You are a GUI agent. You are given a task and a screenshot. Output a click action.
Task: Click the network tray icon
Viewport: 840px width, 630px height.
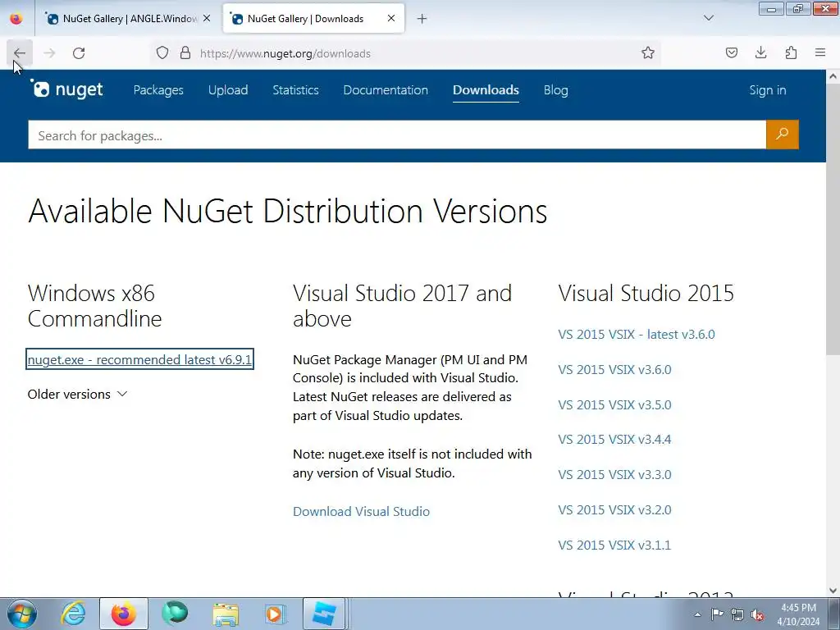737,614
